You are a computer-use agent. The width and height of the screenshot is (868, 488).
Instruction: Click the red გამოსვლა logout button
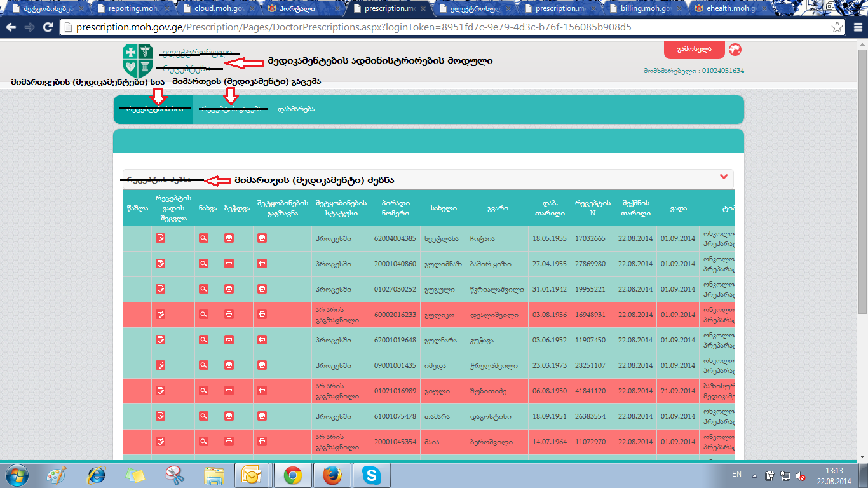click(693, 50)
